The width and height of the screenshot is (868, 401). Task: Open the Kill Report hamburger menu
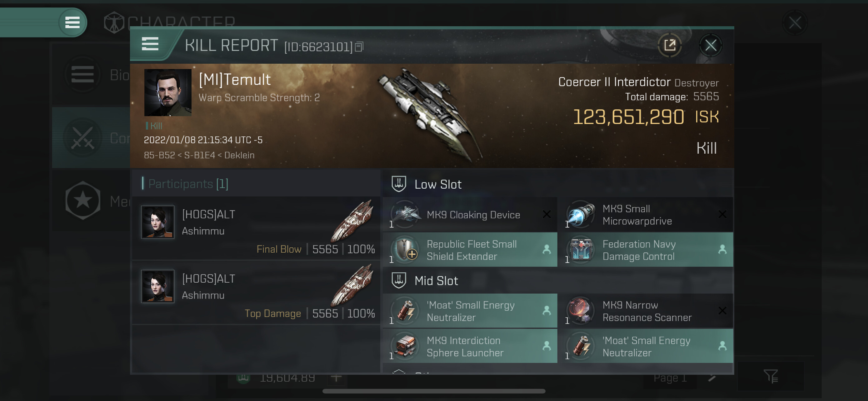tap(150, 44)
